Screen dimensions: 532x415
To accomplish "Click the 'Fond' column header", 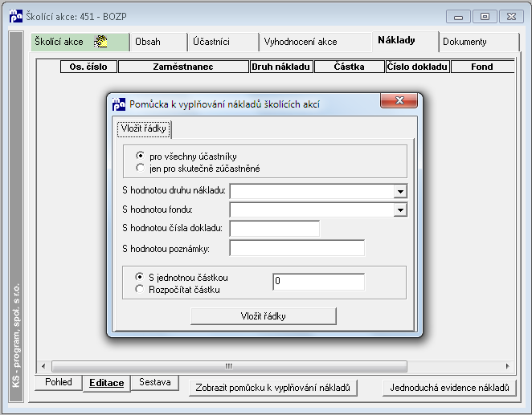I will coord(482,67).
